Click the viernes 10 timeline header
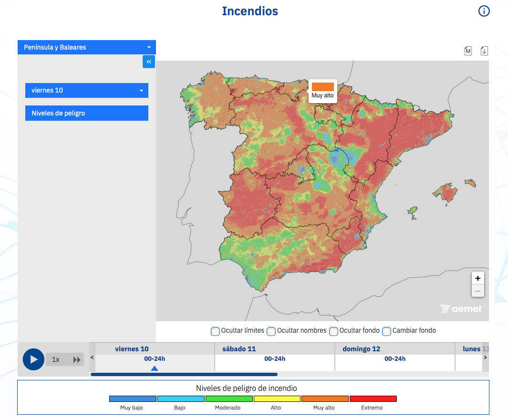This screenshot has height=420, width=508. point(132,349)
